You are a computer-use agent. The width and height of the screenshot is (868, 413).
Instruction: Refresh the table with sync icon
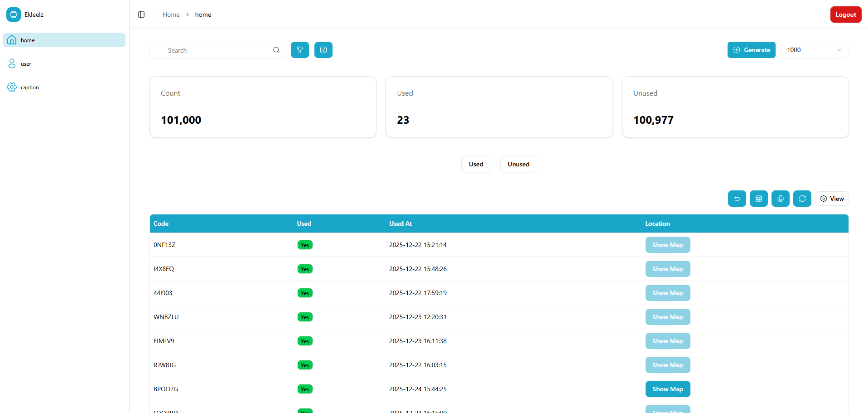coord(802,199)
